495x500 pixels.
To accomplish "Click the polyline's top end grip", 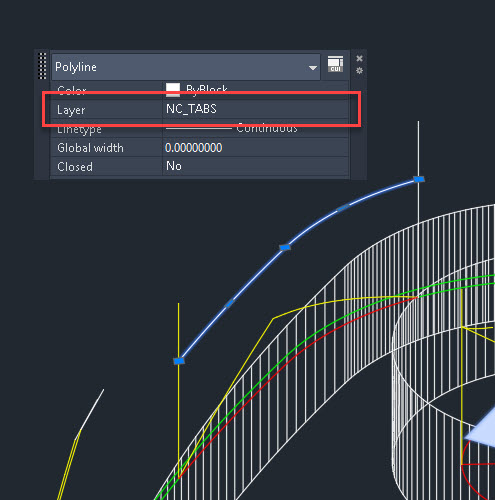I will [419, 179].
